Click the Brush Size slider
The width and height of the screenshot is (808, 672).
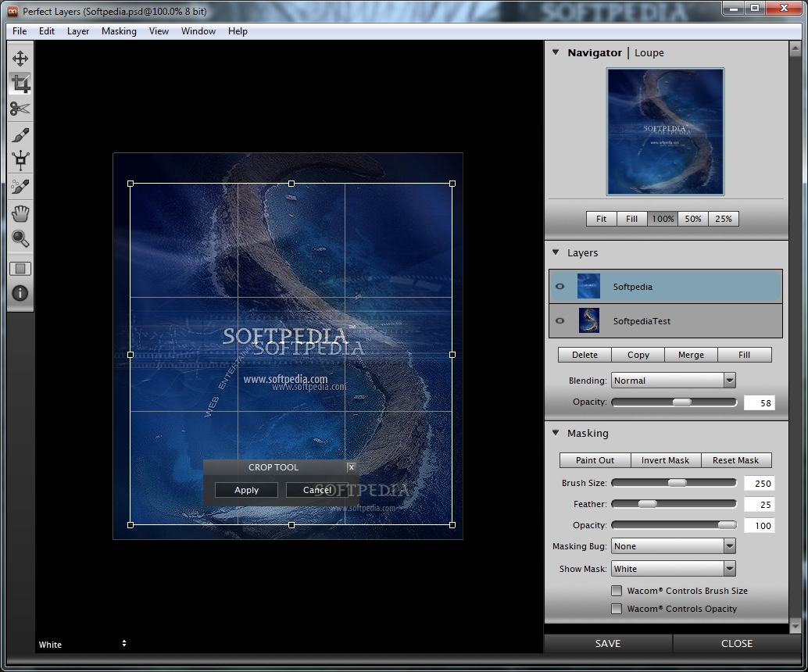click(674, 483)
